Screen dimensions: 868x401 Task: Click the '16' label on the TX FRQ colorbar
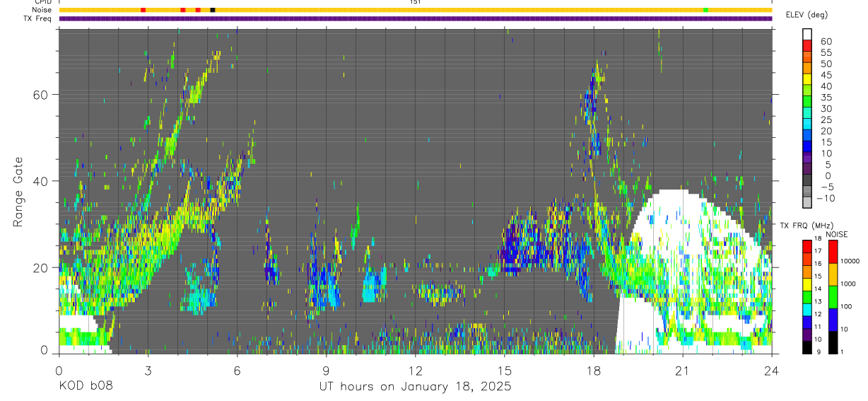[x=818, y=263]
